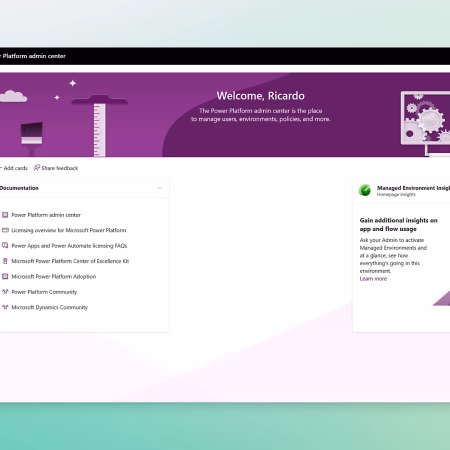Click Learn more in Managed Environment Insights card
Screen dimensions: 450x450
coord(373,279)
